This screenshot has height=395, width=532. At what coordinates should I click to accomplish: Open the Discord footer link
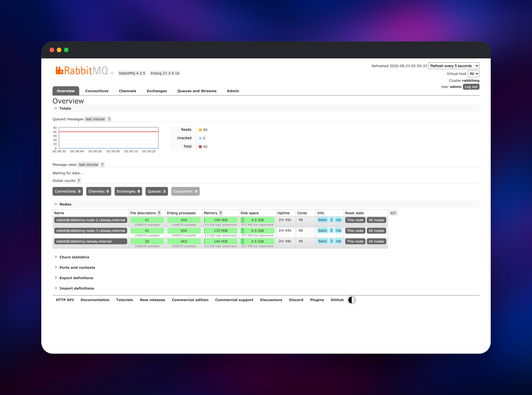pos(296,300)
